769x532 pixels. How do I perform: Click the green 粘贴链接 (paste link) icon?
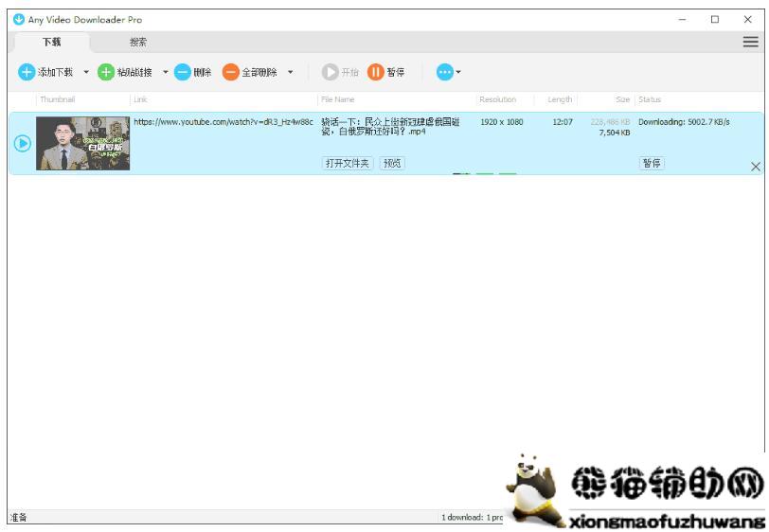106,72
